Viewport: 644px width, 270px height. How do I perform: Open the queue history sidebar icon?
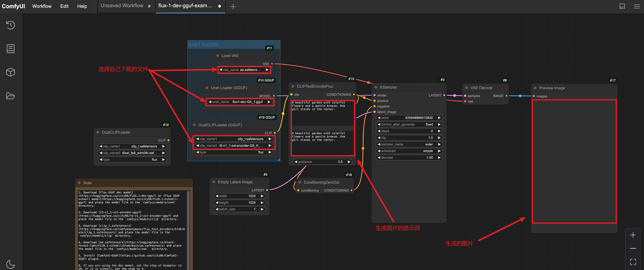[x=11, y=25]
